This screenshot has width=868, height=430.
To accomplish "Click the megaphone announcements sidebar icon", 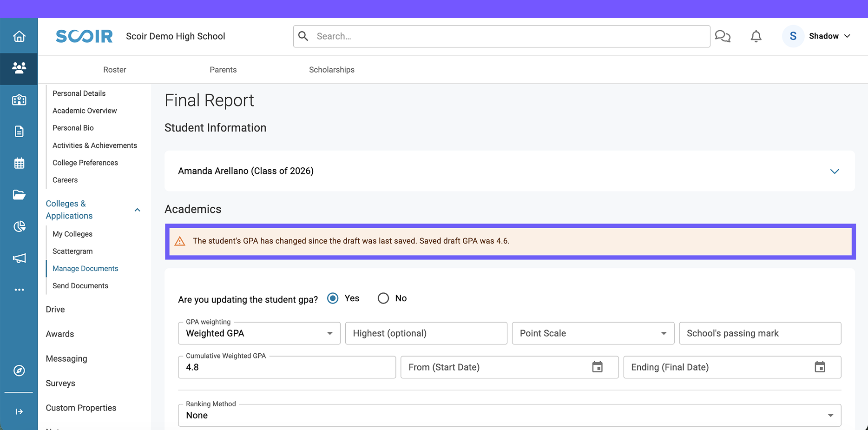I will click(19, 258).
